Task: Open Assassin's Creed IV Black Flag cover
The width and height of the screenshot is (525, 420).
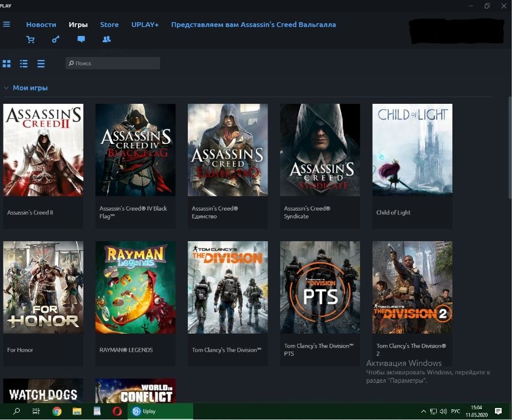Action: click(x=135, y=150)
